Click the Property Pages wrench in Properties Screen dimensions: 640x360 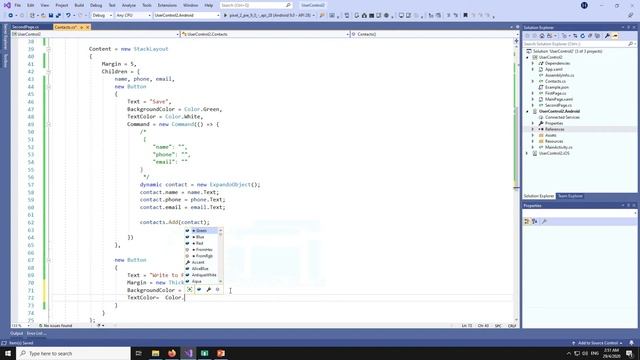[544, 221]
